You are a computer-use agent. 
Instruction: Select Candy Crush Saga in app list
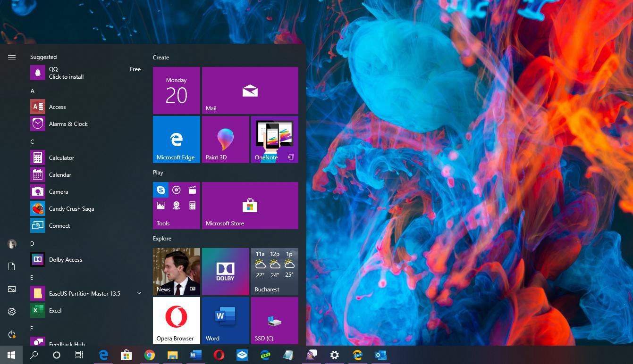71,209
